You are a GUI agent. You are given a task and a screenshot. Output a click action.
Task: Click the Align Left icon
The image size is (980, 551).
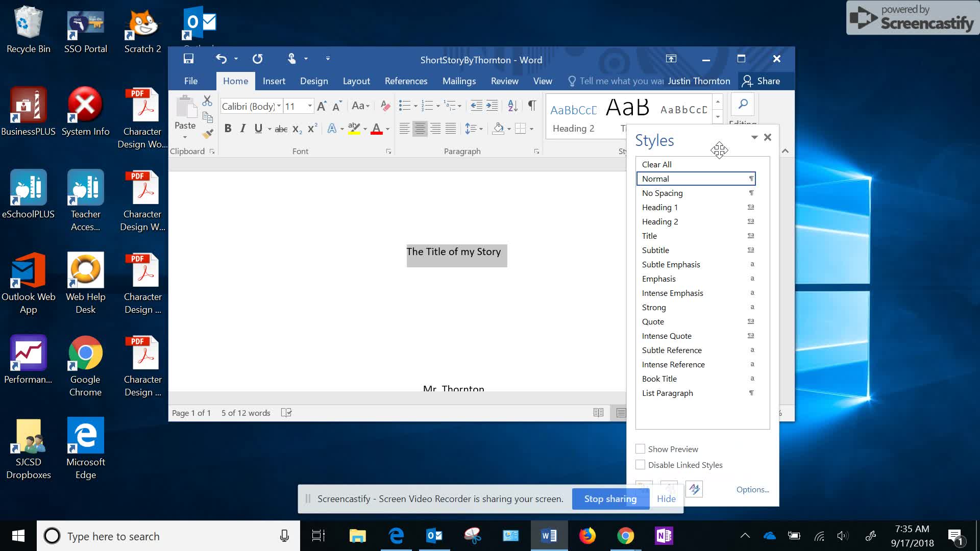404,129
